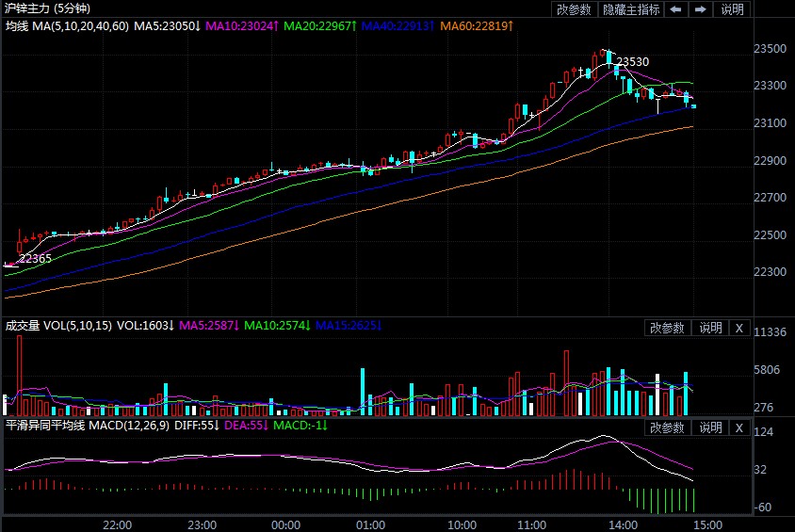Viewport: 795px width, 532px height.
Task: Click the 22:00 time axis marker
Action: [117, 524]
